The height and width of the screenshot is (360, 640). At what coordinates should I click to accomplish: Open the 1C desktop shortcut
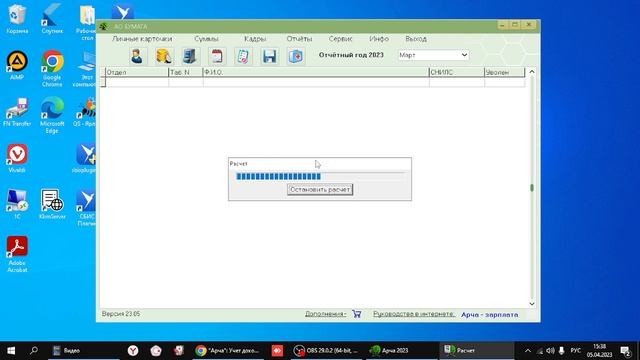point(17,204)
